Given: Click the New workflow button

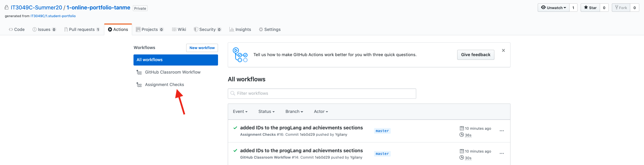Looking at the screenshot, I should pyautogui.click(x=202, y=48).
